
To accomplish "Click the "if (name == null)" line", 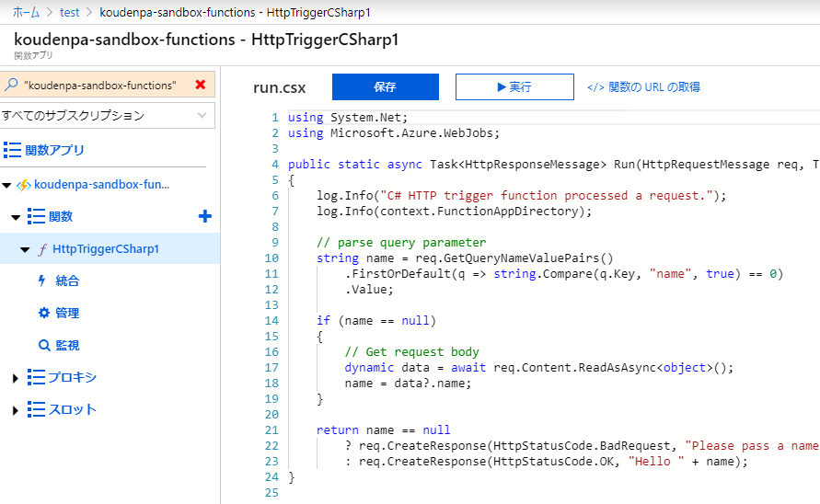I will pyautogui.click(x=376, y=320).
